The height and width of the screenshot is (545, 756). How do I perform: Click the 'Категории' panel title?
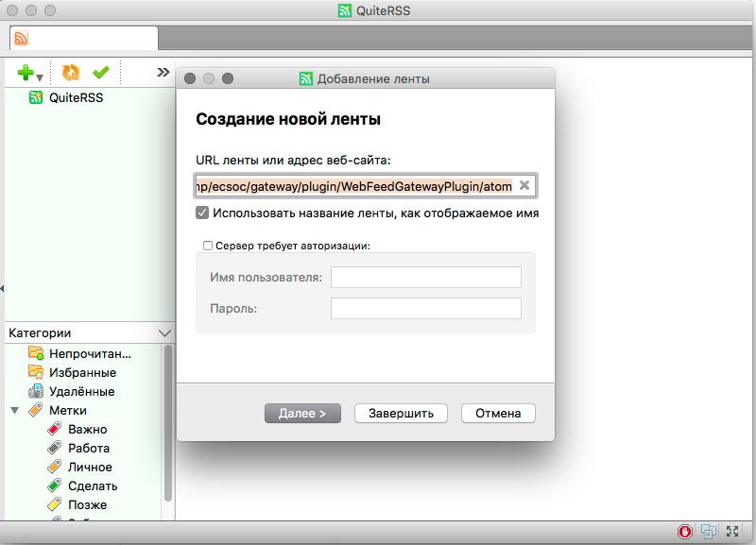point(40,333)
